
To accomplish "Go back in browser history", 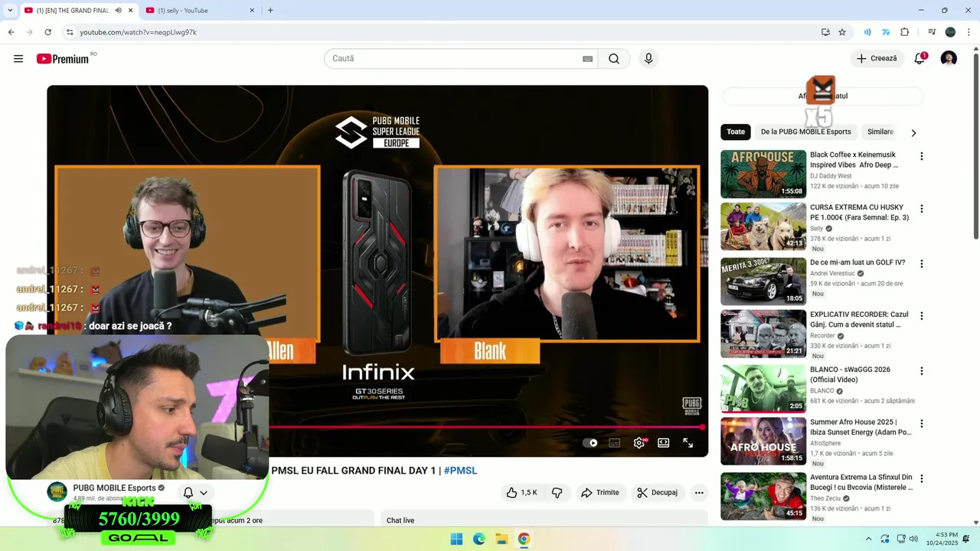I will point(11,32).
